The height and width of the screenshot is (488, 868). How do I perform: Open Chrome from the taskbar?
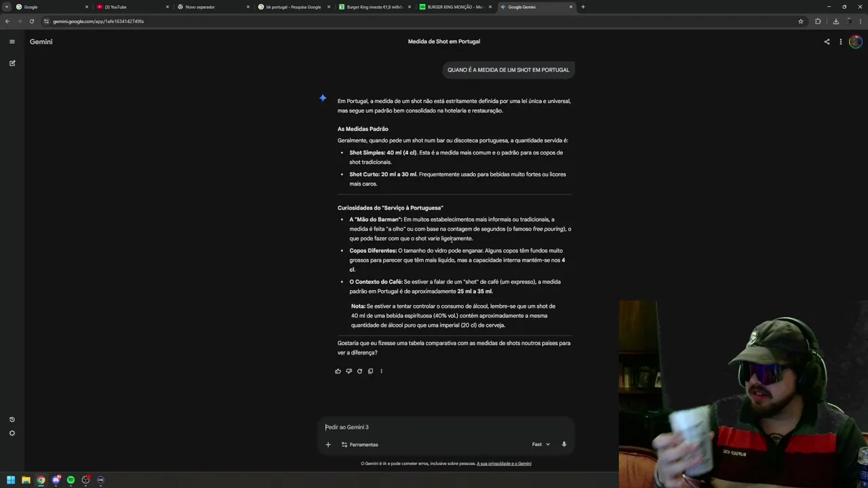(41, 480)
